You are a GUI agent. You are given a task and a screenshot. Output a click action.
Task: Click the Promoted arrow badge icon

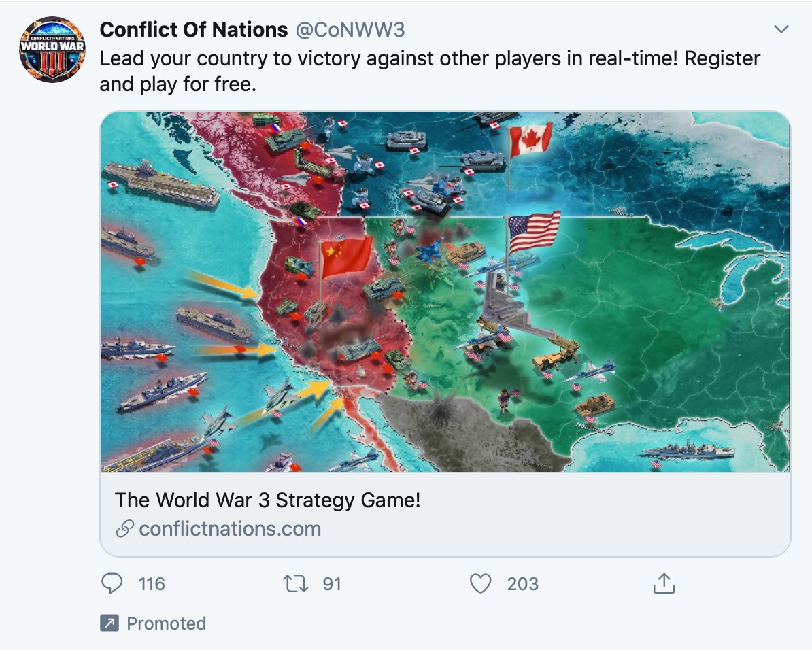[x=109, y=623]
